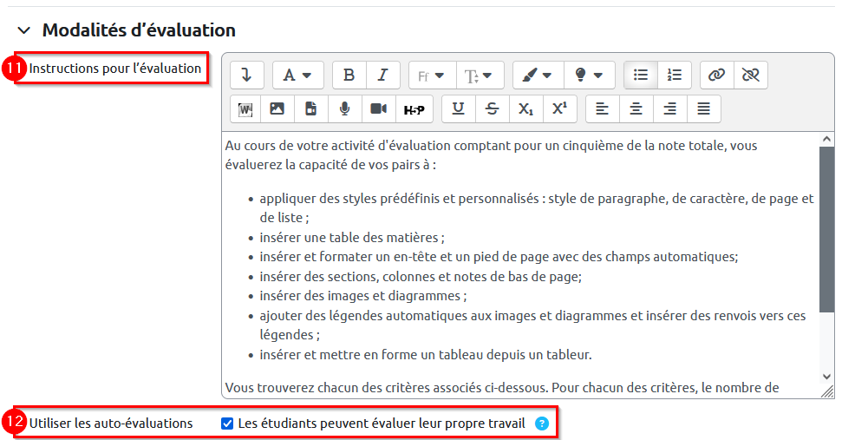Collapse the Modalités d'évaluation section
Screen dimensions: 868x440
pos(23,30)
